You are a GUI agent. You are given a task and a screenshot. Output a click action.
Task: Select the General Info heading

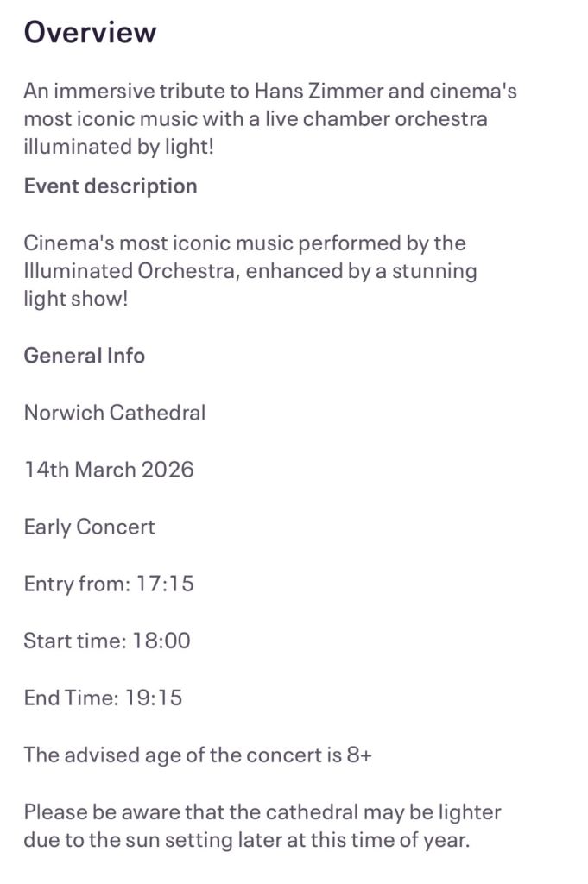[x=85, y=356]
